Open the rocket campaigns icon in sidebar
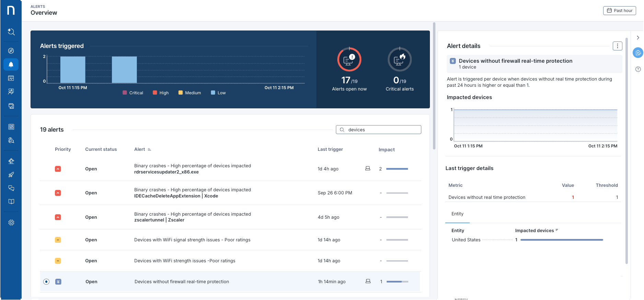 tap(11, 175)
